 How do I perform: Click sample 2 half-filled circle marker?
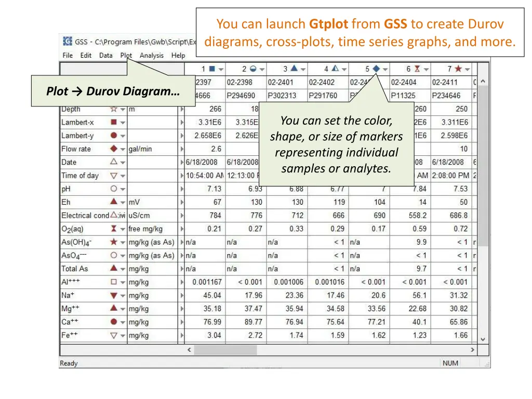pyautogui.click(x=253, y=69)
